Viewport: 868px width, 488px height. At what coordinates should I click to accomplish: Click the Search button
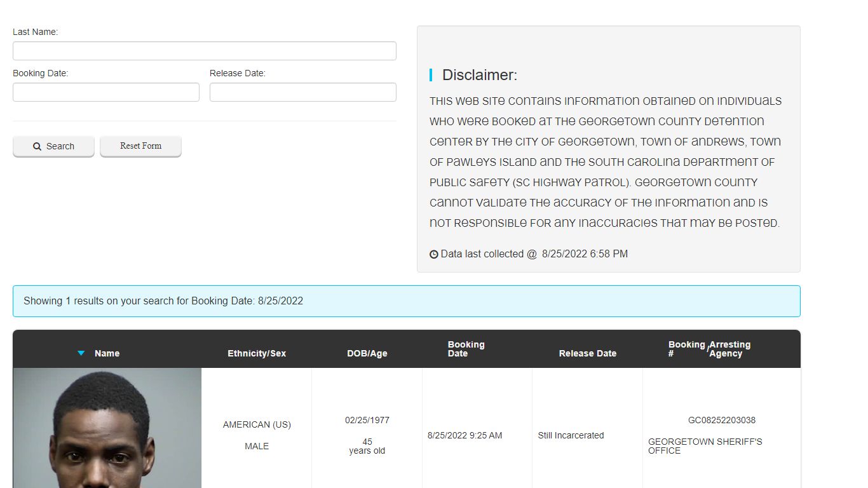[x=53, y=146]
